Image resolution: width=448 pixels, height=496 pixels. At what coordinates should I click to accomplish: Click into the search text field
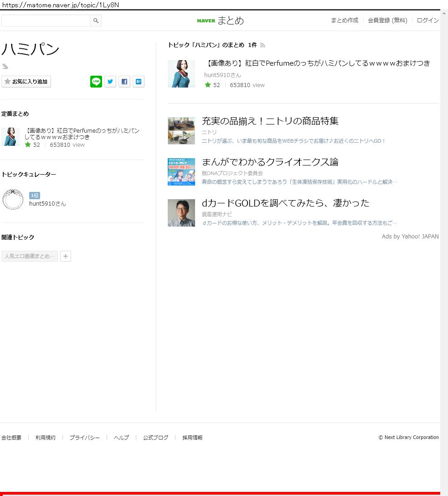(46, 21)
